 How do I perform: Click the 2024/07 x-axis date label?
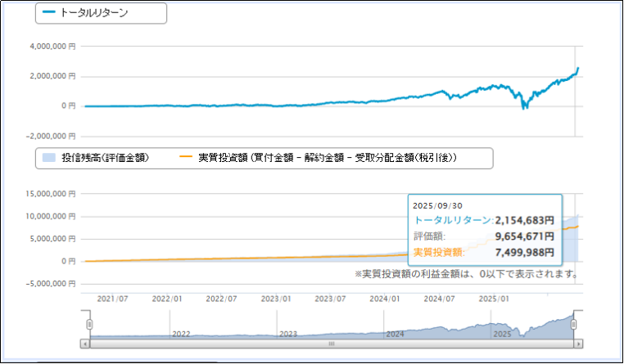438,299
